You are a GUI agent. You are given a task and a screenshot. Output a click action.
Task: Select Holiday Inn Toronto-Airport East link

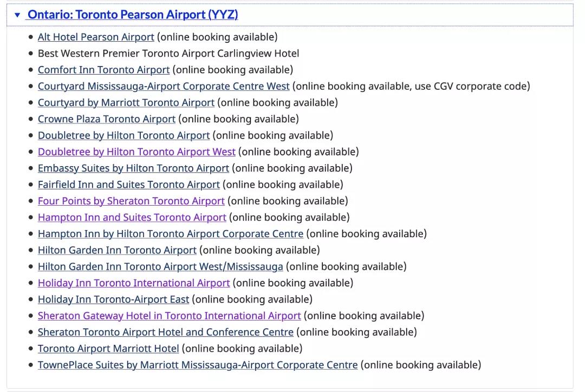coord(113,299)
